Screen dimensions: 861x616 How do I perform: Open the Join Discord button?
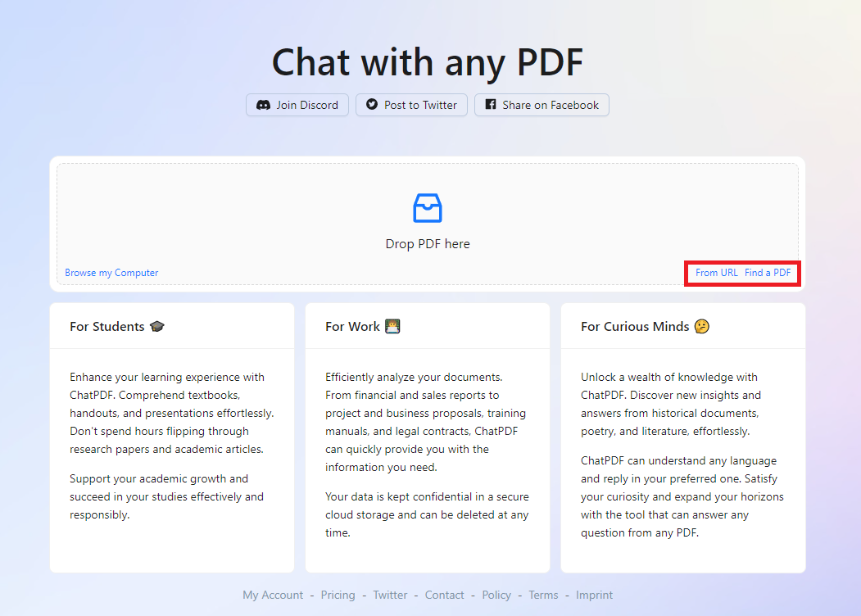click(x=297, y=105)
